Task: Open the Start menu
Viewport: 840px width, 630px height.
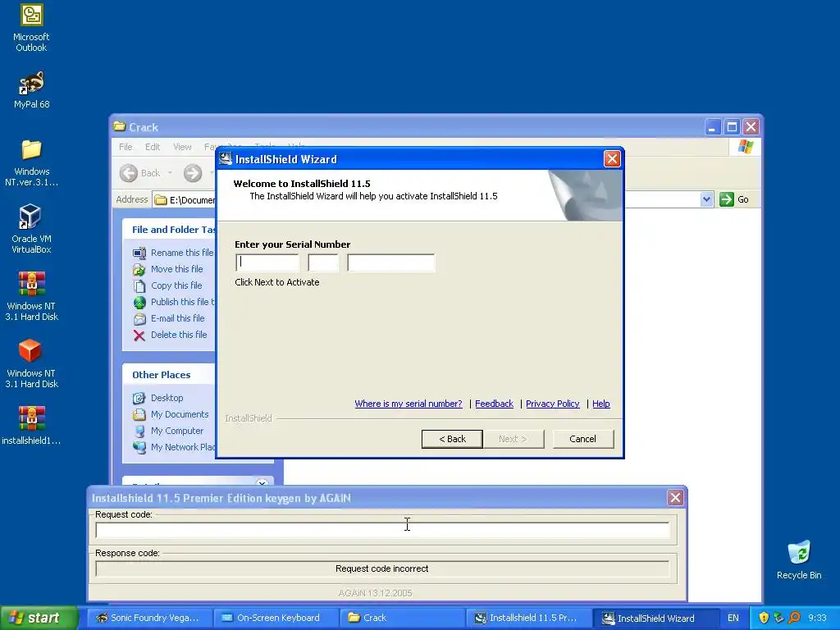Action: point(39,618)
